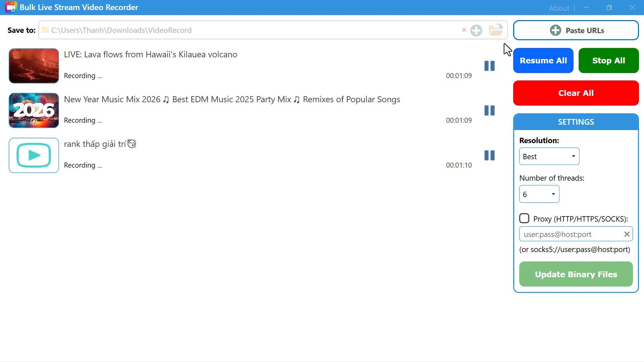Open the About menu
Screen dimensions: 644x362
click(559, 8)
